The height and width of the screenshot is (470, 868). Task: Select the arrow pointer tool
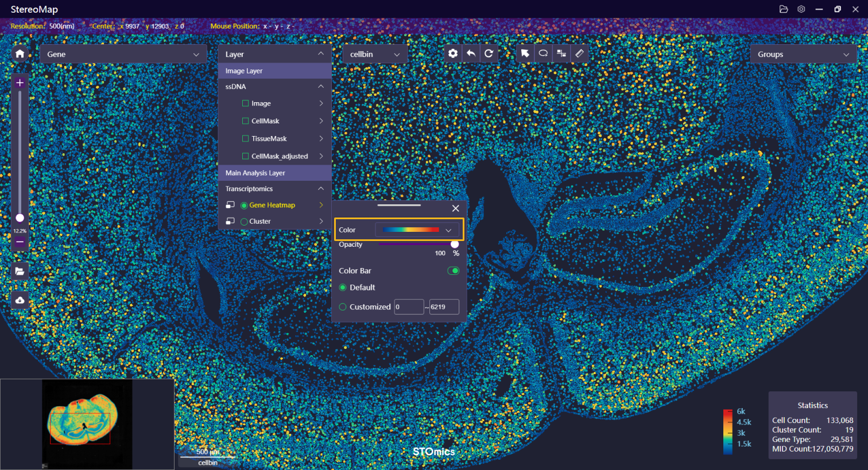click(x=525, y=53)
